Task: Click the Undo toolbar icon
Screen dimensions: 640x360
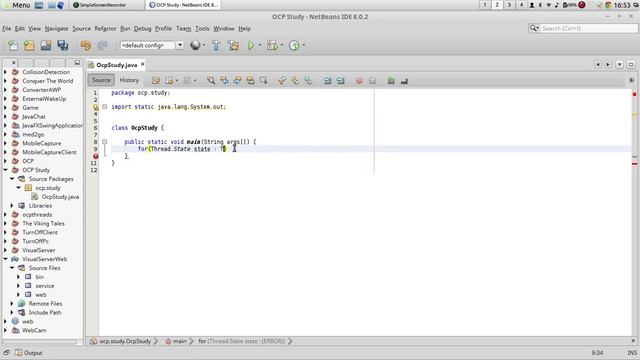Action: coord(86,45)
